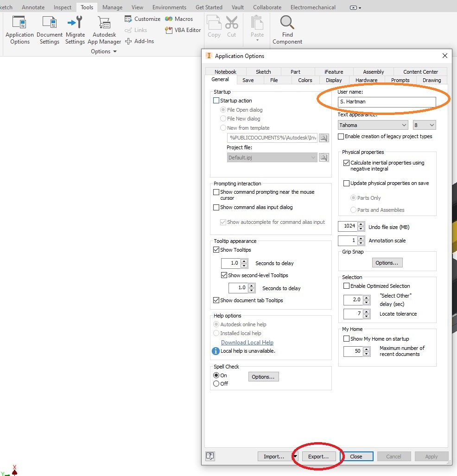Toggle Calculate inertial properties using negative integral
This screenshot has height=476, width=457.
pyautogui.click(x=346, y=163)
